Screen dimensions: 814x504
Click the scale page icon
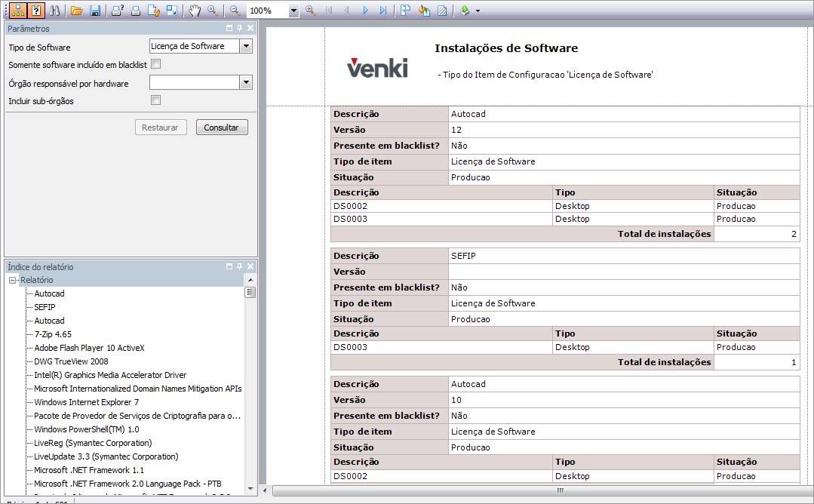coord(172,11)
